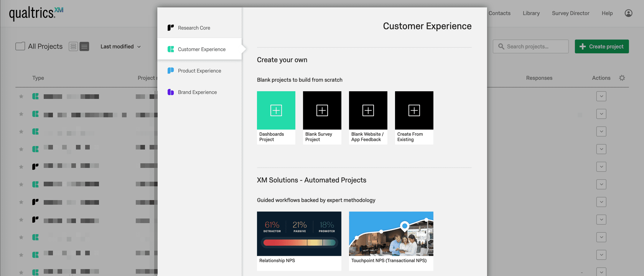The image size is (644, 276).
Task: Click the All Projects folder icon
Action: tap(20, 46)
